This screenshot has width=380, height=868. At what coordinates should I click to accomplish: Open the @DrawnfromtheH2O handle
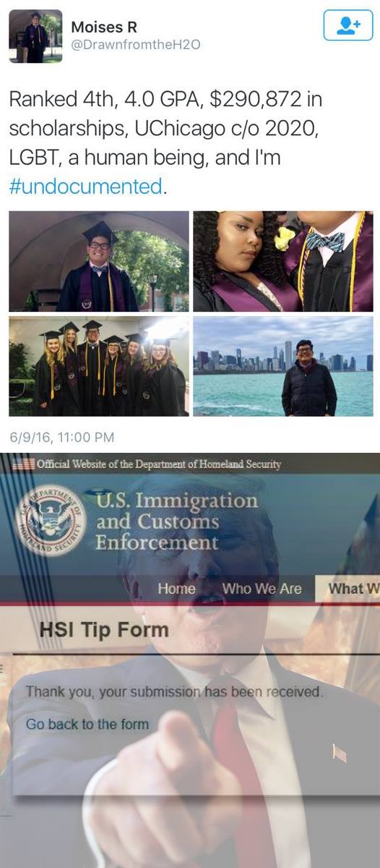pyautogui.click(x=135, y=45)
